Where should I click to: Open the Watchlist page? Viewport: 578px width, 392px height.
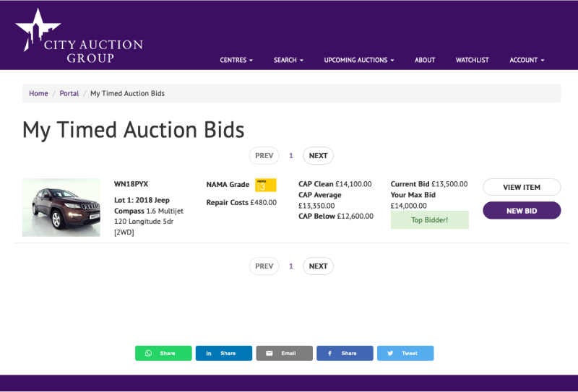(x=473, y=60)
